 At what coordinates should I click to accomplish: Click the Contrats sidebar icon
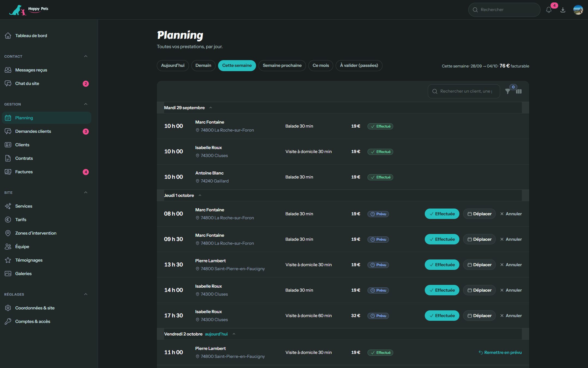8,158
